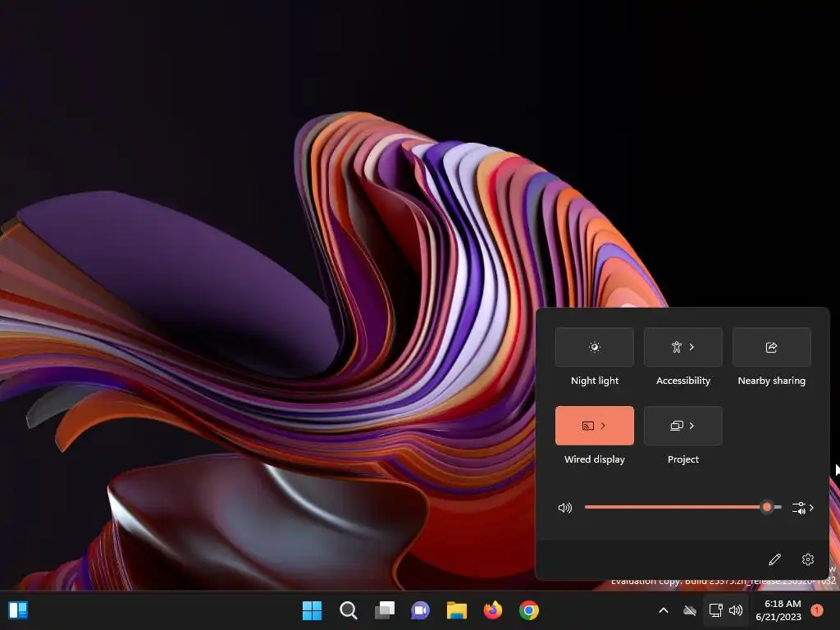
Task: Click the OneDrive cloud tray icon
Action: (x=690, y=610)
